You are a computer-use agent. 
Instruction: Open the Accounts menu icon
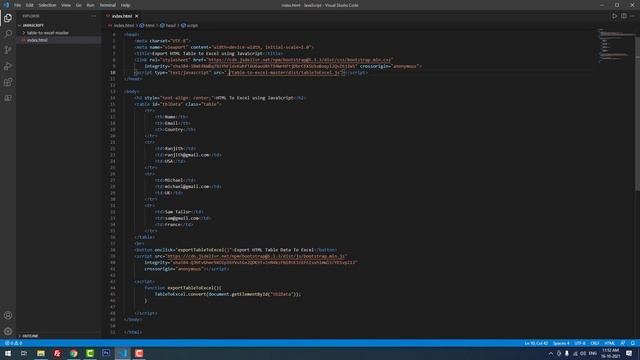(8, 315)
